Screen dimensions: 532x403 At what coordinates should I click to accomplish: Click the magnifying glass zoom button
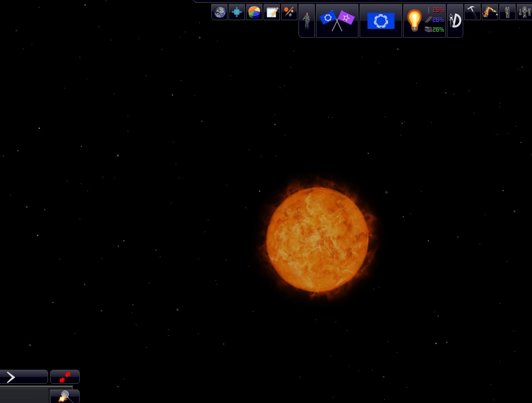point(64,396)
